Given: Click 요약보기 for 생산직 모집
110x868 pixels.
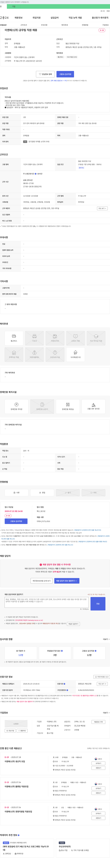Looking at the screenshot, I should pos(98,763).
